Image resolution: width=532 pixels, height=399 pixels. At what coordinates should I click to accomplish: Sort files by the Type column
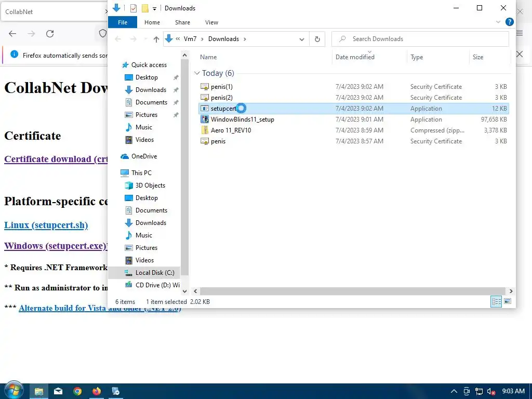(417, 57)
